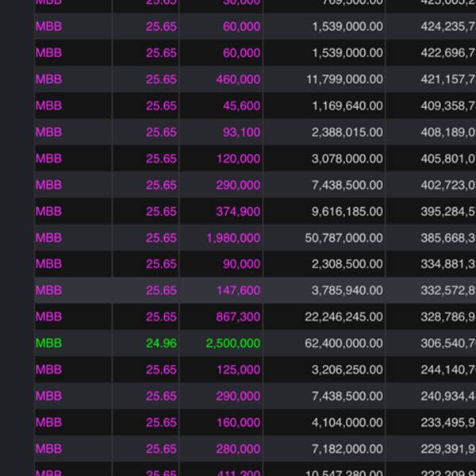Click 25.65 price in the 125,000 row
This screenshot has width=476, height=476.
pos(161,370)
